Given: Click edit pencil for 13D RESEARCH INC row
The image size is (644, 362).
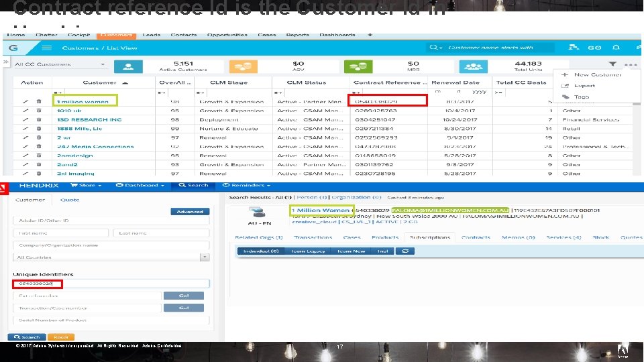Looking at the screenshot, I should click(25, 119).
